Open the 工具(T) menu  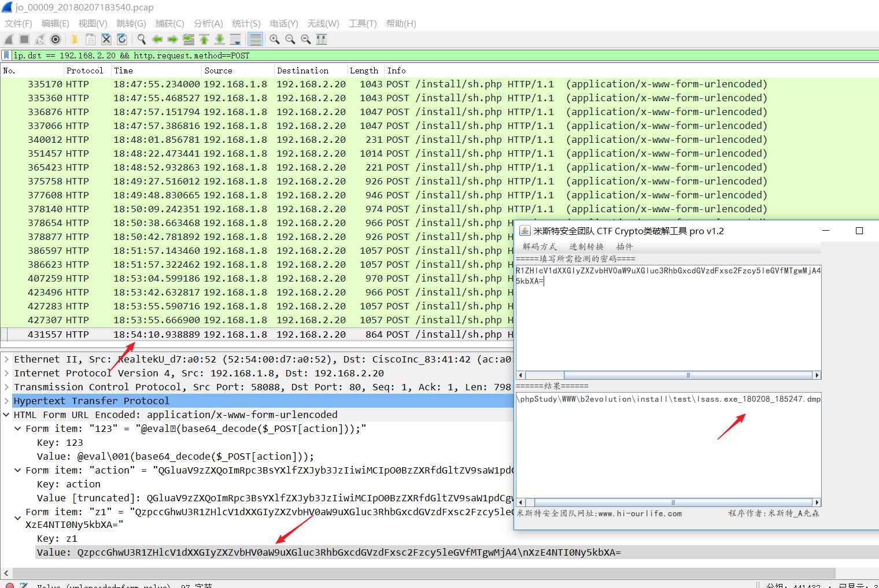363,24
